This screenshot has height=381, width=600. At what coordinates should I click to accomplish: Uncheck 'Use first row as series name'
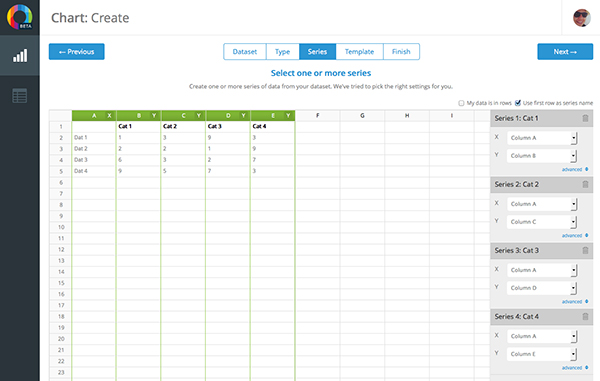pyautogui.click(x=518, y=103)
